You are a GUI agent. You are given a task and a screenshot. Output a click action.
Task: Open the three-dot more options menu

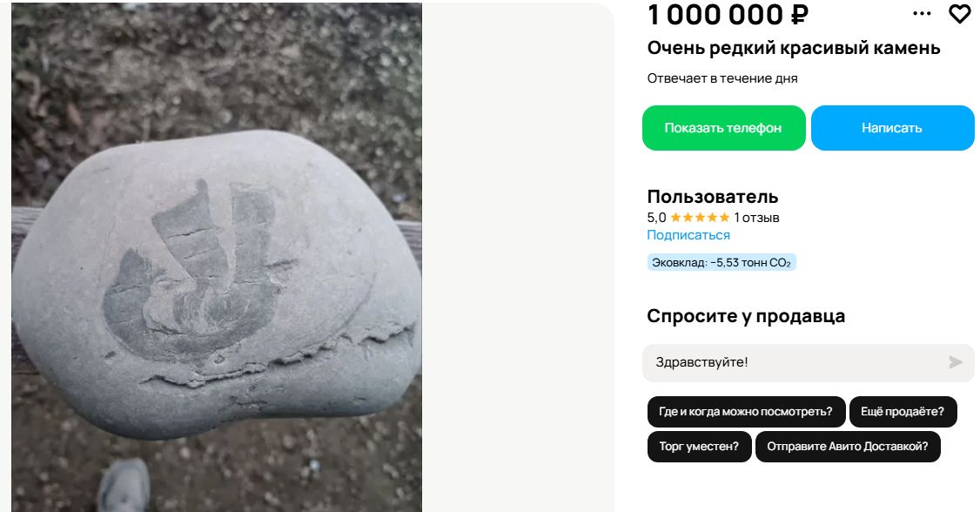pyautogui.click(x=922, y=14)
